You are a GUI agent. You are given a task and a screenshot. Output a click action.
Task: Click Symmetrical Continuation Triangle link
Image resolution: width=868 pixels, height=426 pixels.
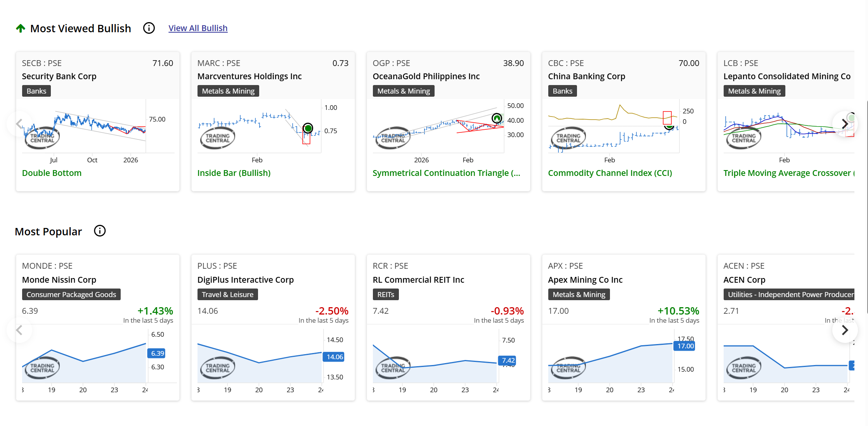[x=446, y=173]
